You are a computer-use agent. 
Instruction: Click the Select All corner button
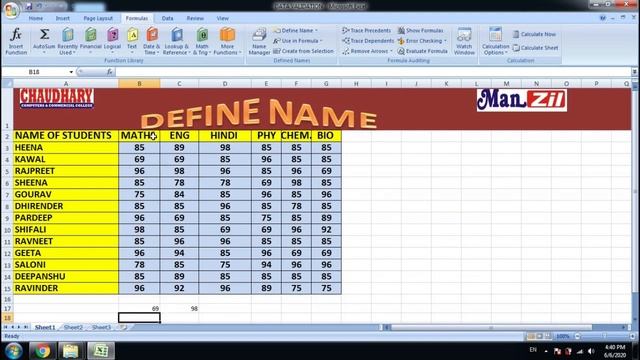click(7, 84)
